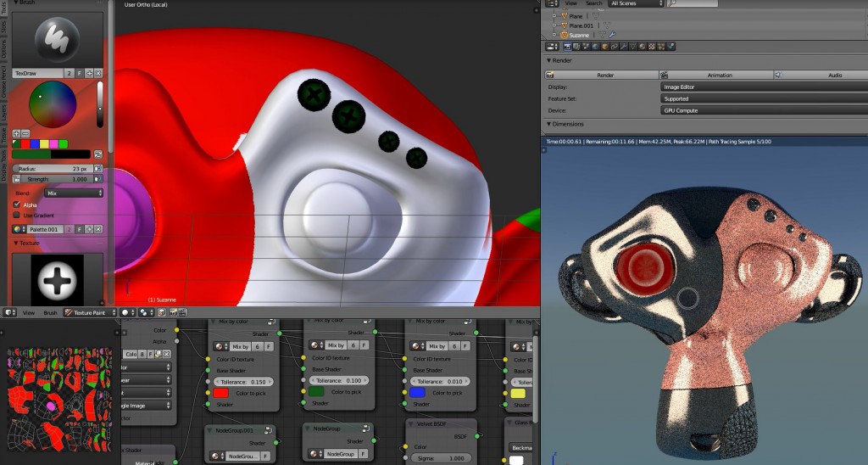Screen dimensions: 868x465
Task: Open the Material properties tab sphere icon
Action: pos(643,47)
